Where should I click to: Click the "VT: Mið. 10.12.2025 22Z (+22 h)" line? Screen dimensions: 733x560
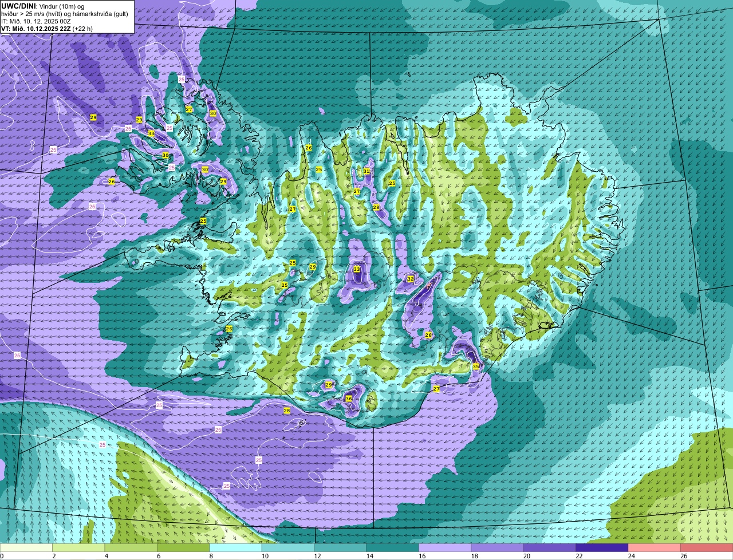(47, 28)
